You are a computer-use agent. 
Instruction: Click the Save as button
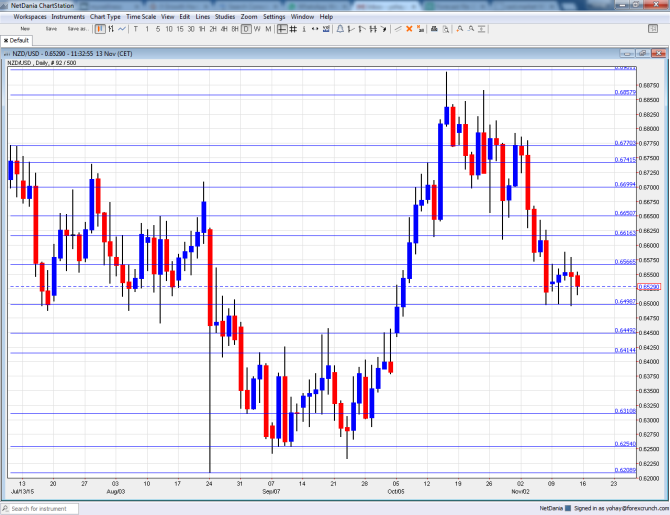point(78,29)
